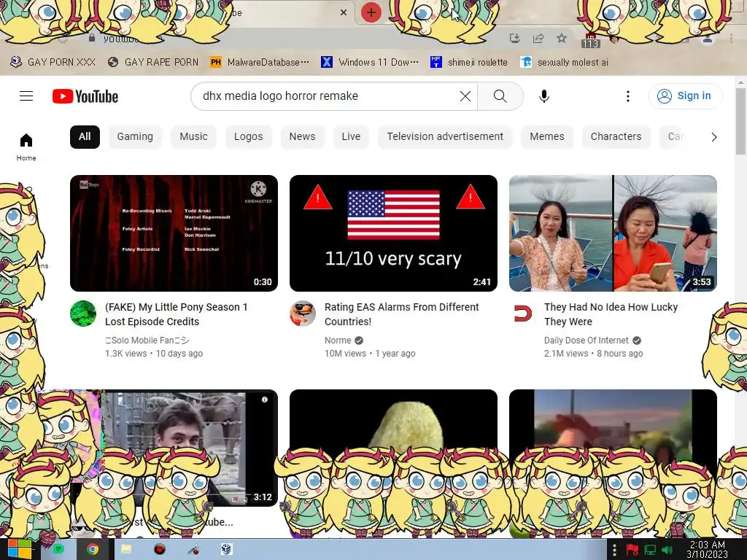Open the network icon in system tray
Viewport: 747px width, 560px height.
point(650,551)
